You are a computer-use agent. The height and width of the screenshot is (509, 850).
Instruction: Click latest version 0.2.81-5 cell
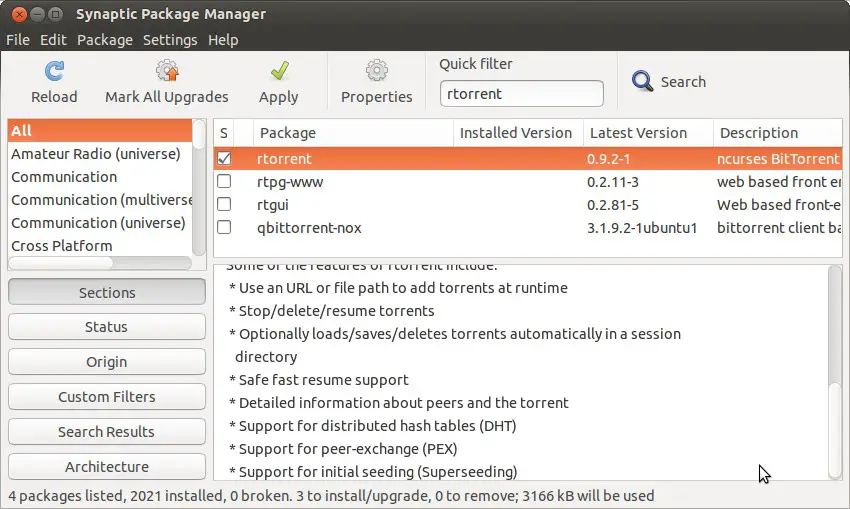613,204
